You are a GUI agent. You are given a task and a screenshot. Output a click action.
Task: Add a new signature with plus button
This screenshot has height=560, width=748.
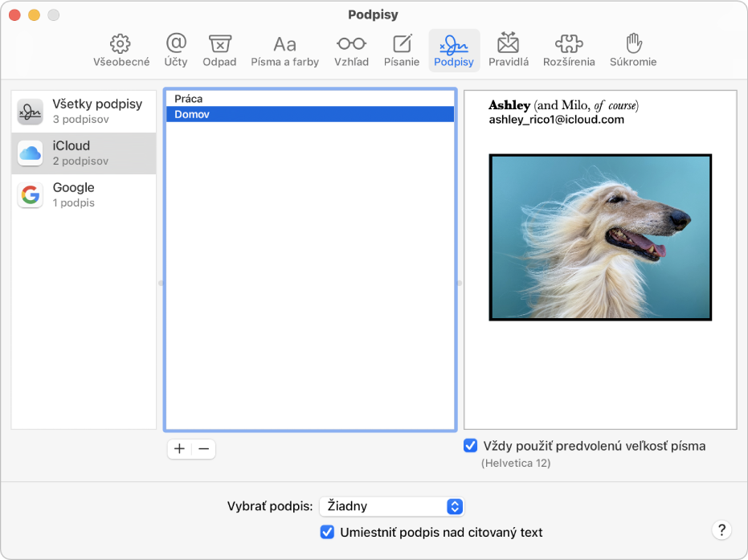[x=179, y=449]
